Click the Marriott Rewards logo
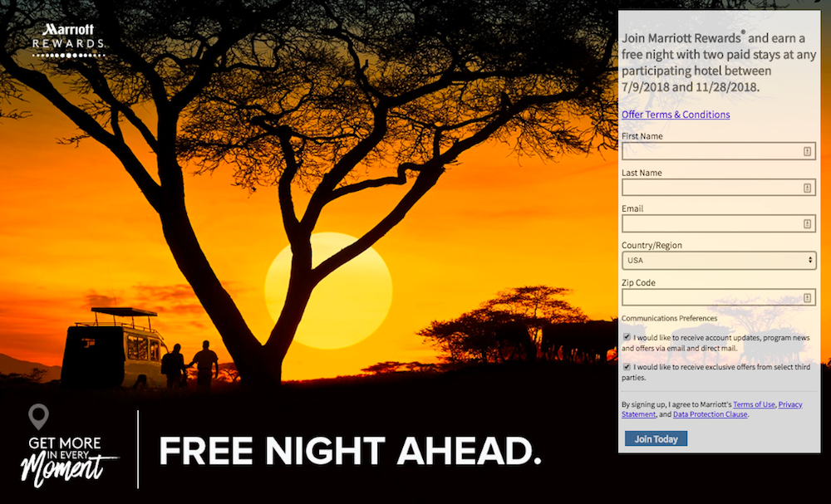The image size is (831, 504). pos(68,40)
